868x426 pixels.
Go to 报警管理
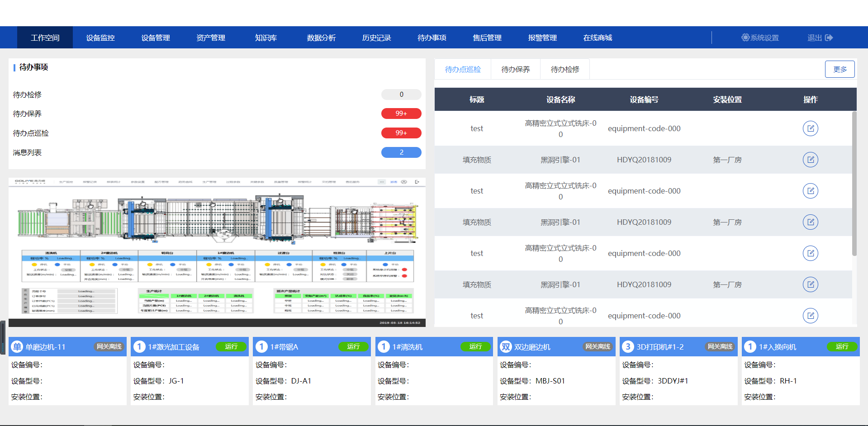point(542,38)
